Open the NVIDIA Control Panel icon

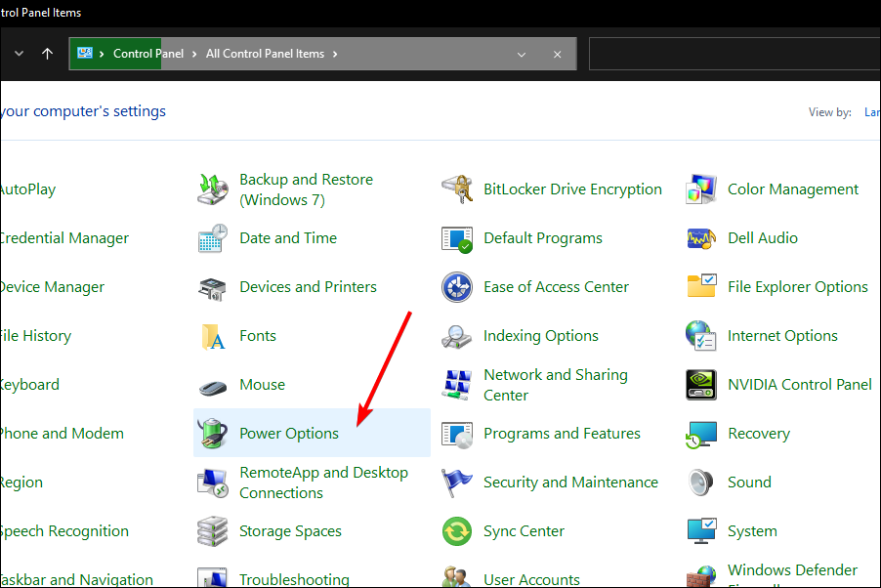(701, 385)
